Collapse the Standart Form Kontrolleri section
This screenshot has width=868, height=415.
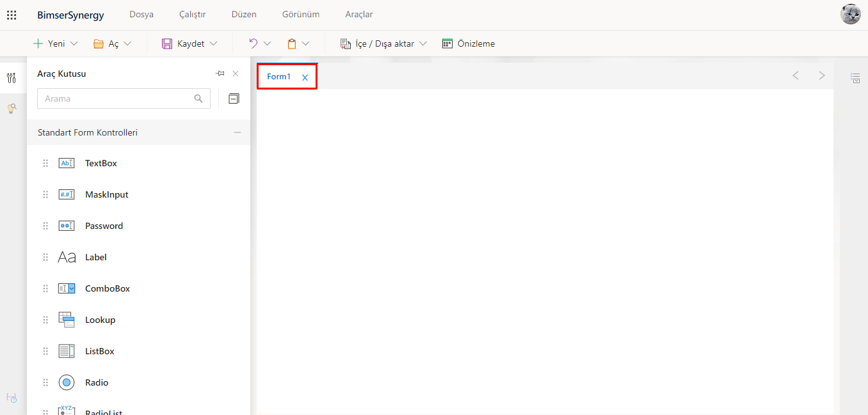(237, 132)
